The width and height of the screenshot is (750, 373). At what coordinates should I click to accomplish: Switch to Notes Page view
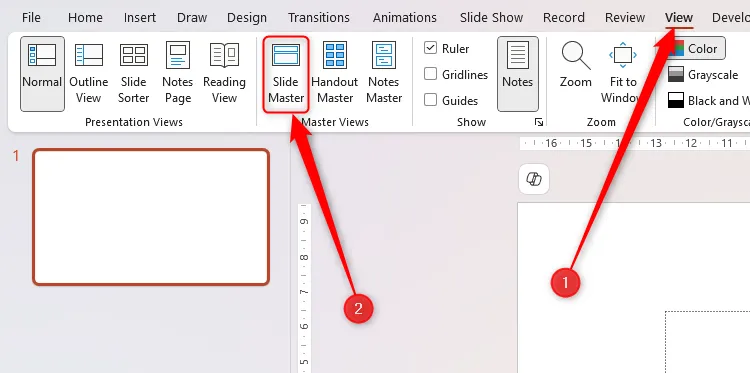point(177,74)
